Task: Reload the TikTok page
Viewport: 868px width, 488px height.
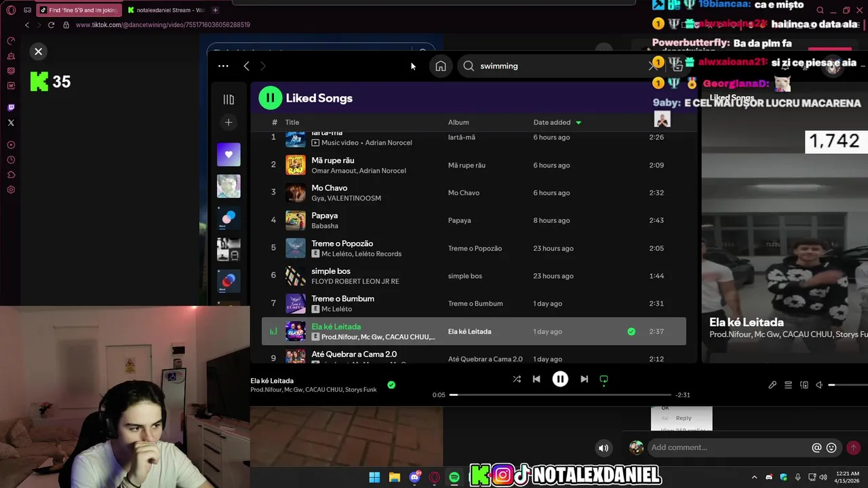Action: tap(51, 25)
